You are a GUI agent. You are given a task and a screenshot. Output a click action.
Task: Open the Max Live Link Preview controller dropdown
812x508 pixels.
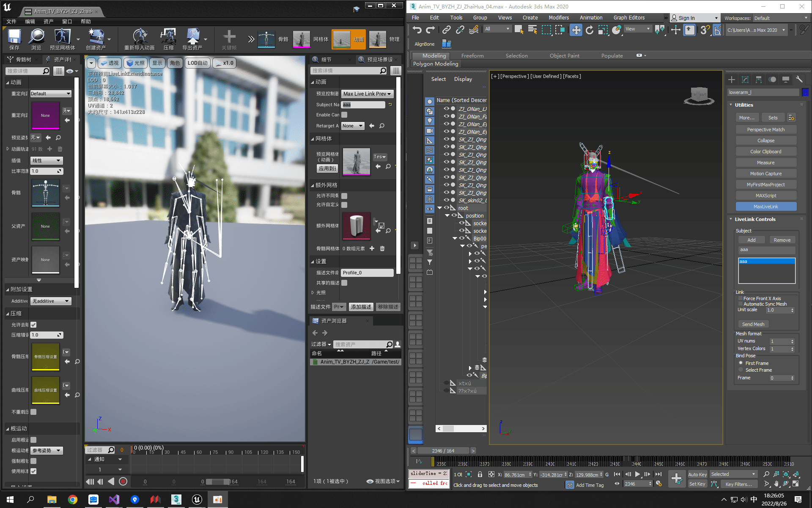[367, 94]
